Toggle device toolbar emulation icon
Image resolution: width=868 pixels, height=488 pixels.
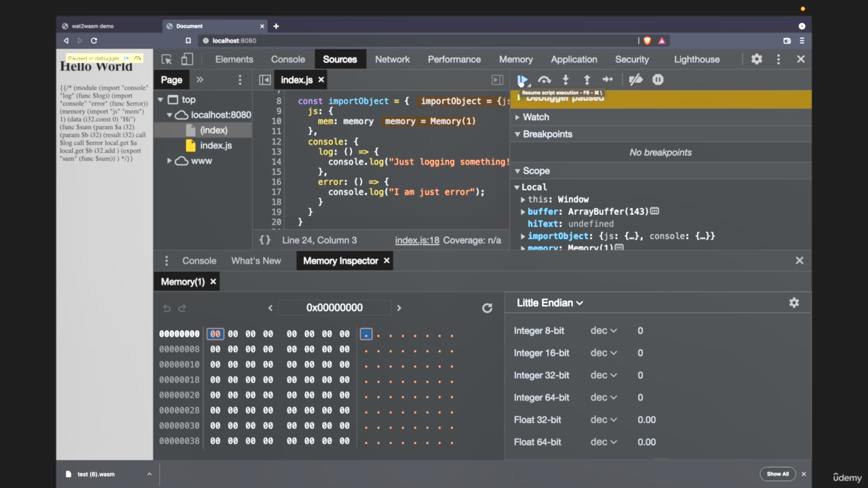pos(187,60)
